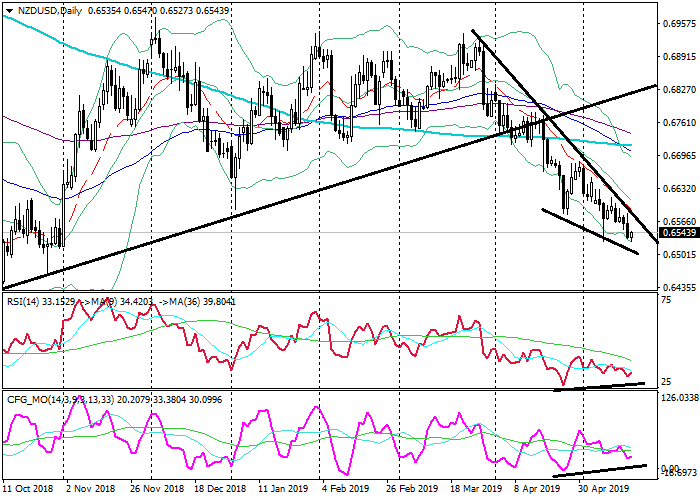Click the RSI 25 level label
The width and height of the screenshot is (700, 500).
pos(668,382)
